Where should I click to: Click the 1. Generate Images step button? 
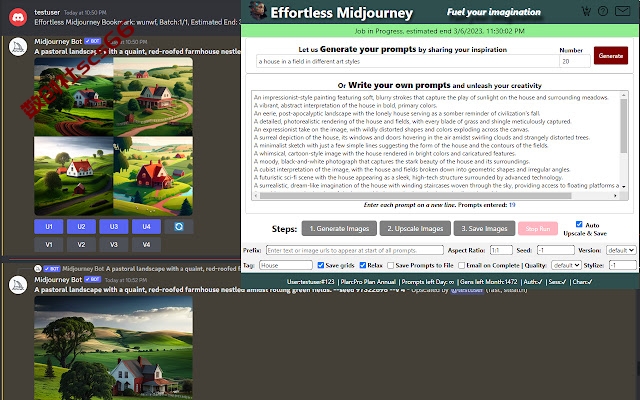339,229
